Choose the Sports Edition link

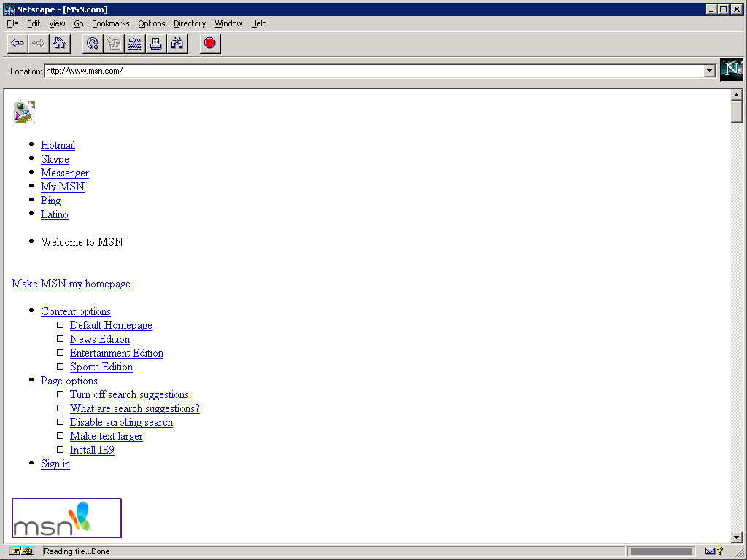point(101,367)
